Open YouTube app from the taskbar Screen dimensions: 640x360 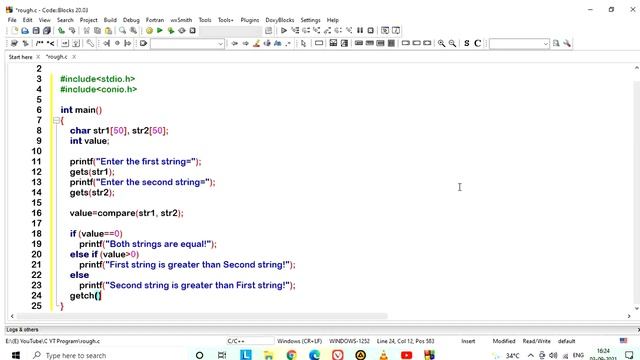(x=407, y=355)
